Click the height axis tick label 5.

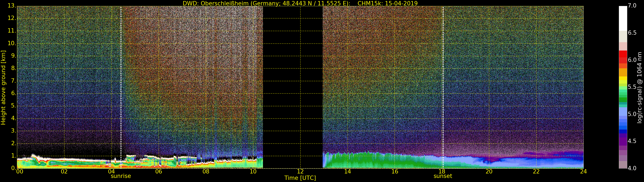[13, 106]
